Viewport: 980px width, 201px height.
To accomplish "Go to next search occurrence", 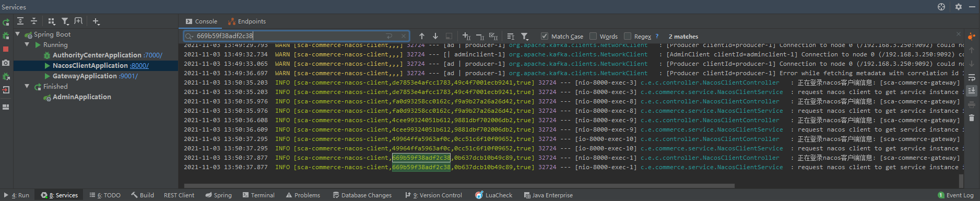I will pyautogui.click(x=435, y=36).
